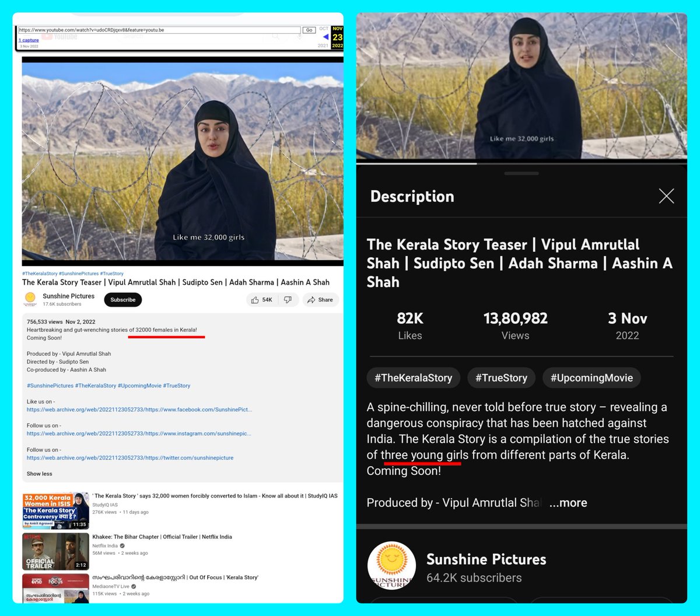
Task: Click the left video title heading
Action: (x=176, y=282)
